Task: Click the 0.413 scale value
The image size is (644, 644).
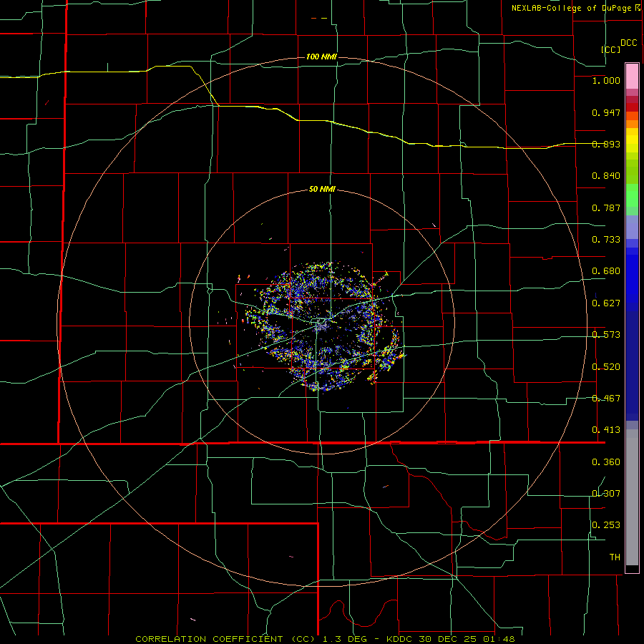Action: click(x=606, y=430)
